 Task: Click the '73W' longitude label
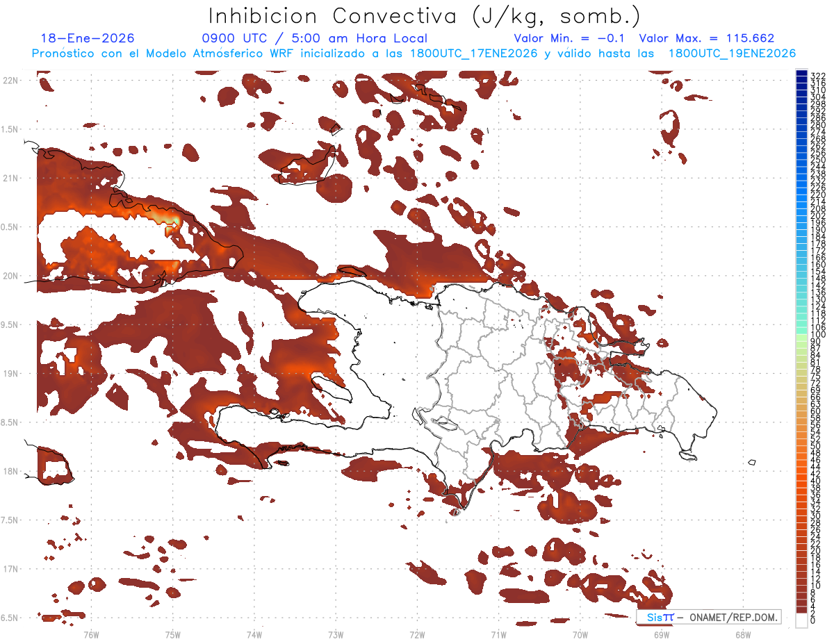336,634
